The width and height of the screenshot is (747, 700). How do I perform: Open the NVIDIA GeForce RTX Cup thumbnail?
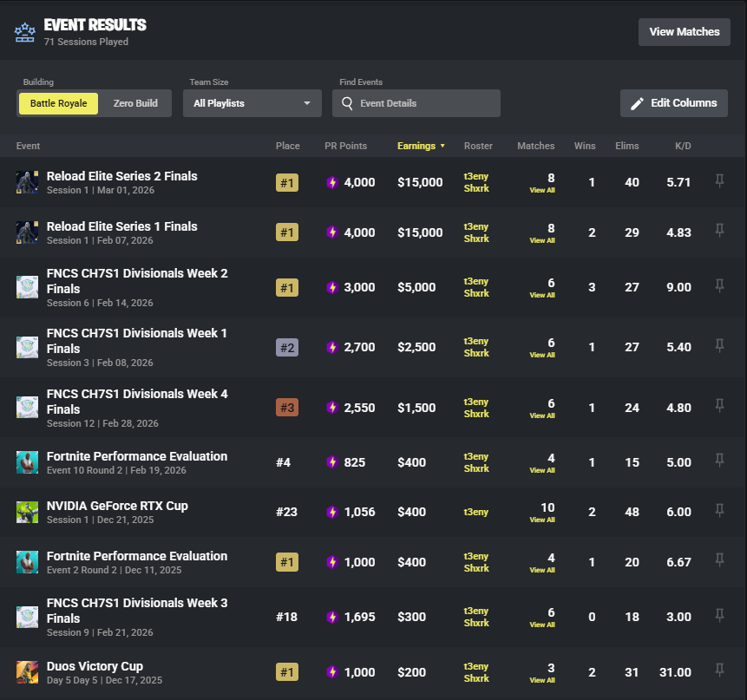(x=27, y=512)
